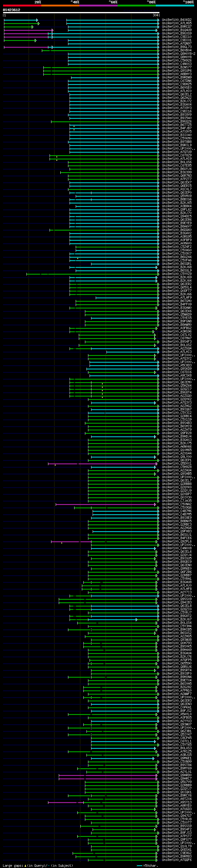Click the UniRef100_B9GL73 label
197x868 pixels.
point(177,47)
